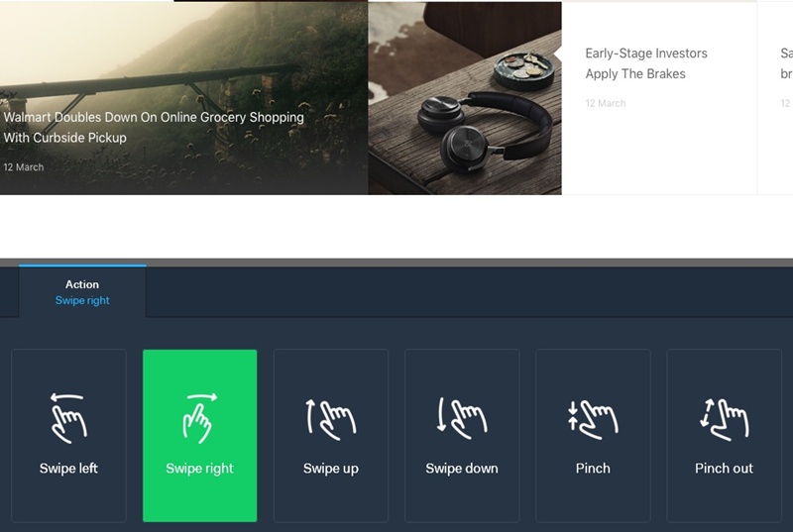The image size is (793, 532).
Task: Click the foggy bridge article image
Action: click(183, 98)
